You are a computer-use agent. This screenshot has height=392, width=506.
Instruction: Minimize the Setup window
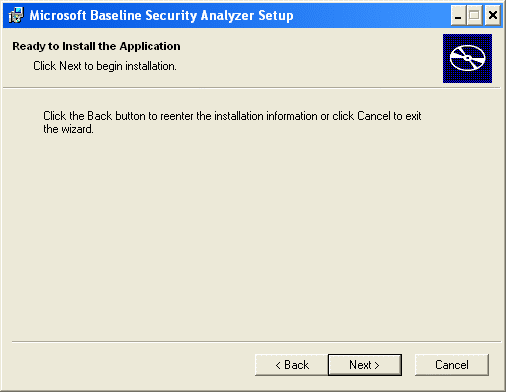pos(458,15)
